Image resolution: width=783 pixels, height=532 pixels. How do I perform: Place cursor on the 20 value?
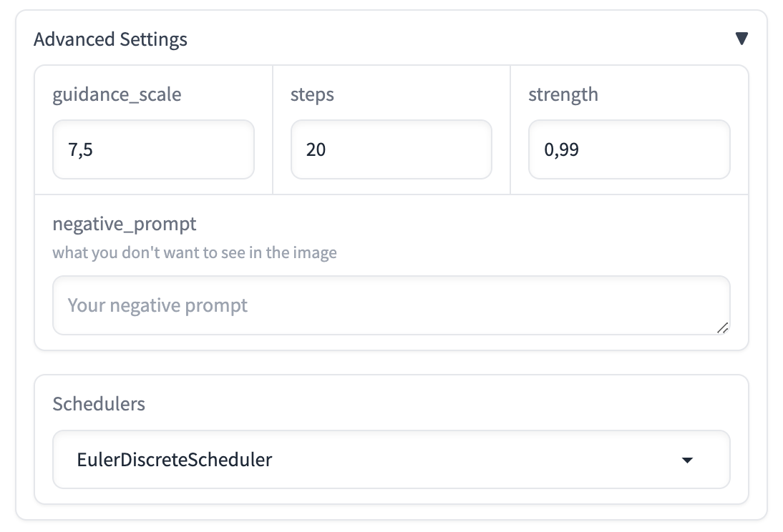point(316,150)
